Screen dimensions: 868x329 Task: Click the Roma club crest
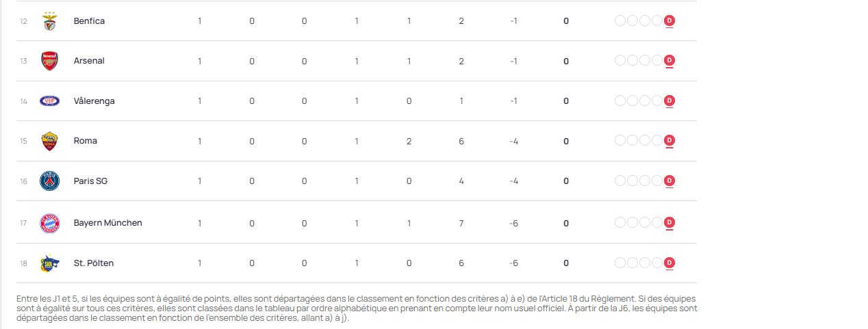(49, 141)
